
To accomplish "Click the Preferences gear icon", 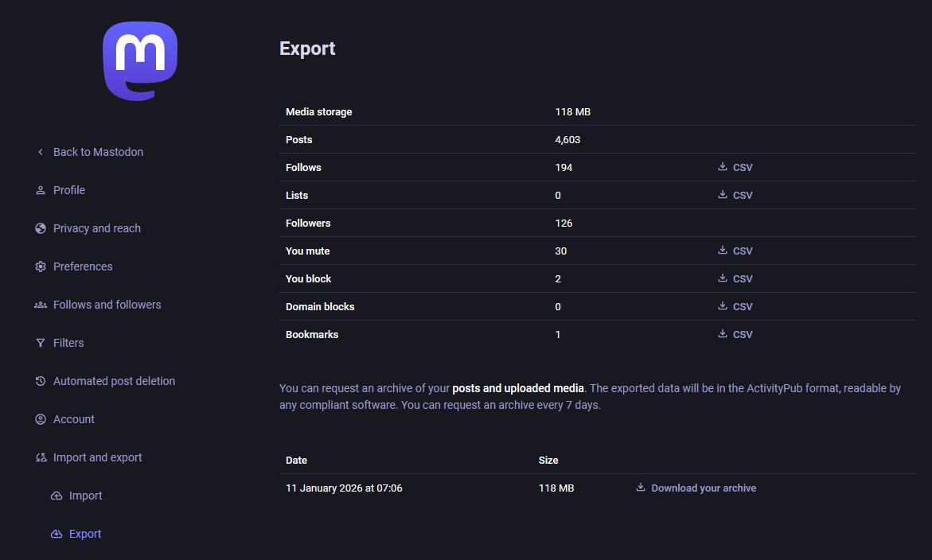I will (x=41, y=266).
